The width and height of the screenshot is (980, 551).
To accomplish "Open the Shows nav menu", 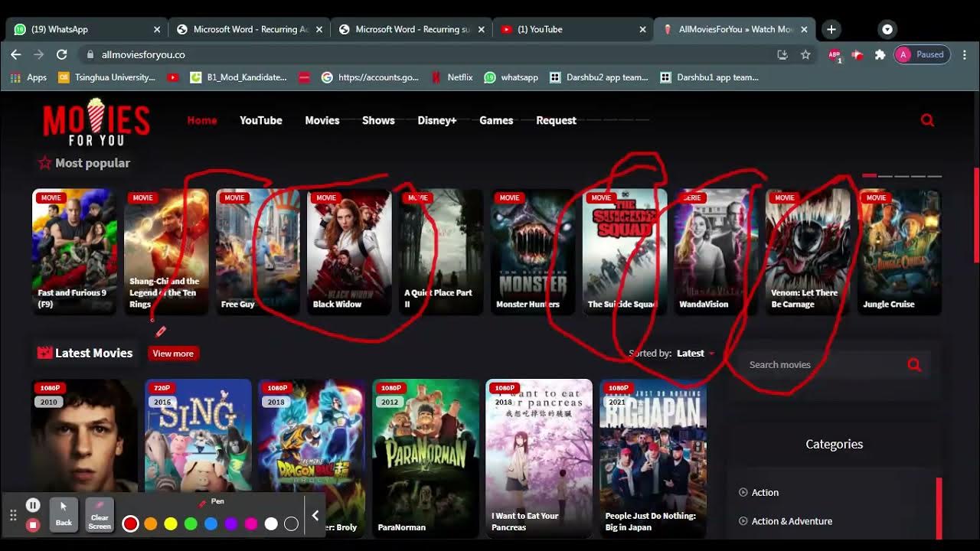I will 378,120.
